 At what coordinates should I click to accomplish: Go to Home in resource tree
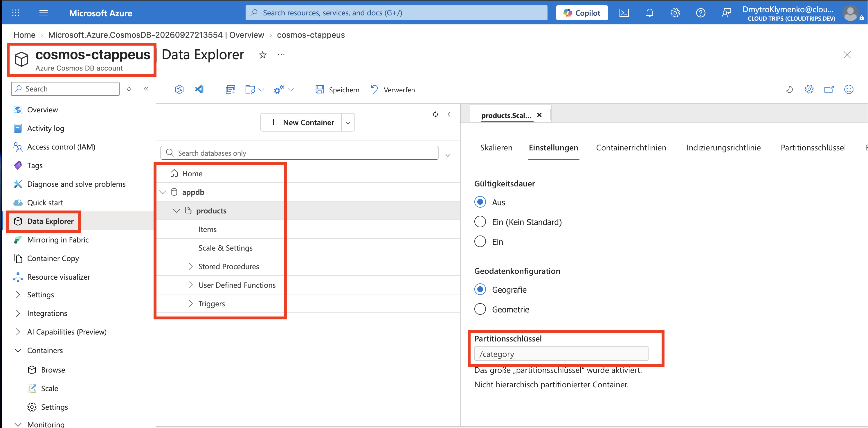click(192, 174)
